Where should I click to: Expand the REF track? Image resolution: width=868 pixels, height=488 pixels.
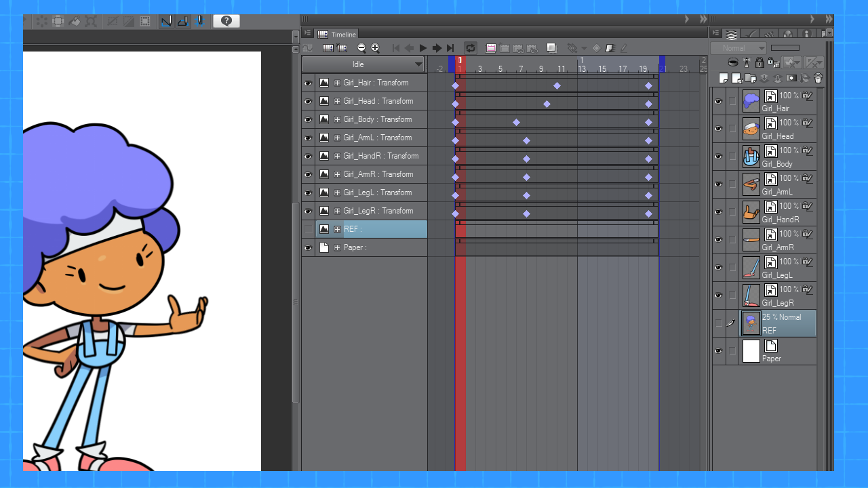point(338,229)
